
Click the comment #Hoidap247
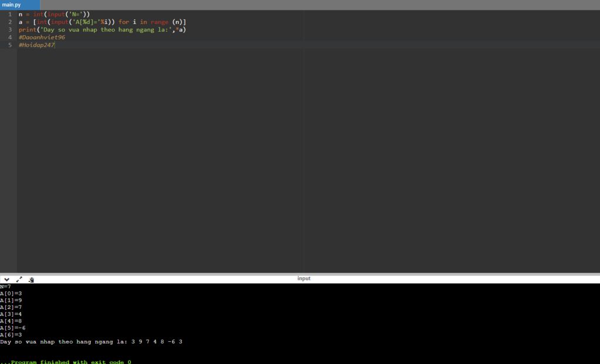pos(37,44)
